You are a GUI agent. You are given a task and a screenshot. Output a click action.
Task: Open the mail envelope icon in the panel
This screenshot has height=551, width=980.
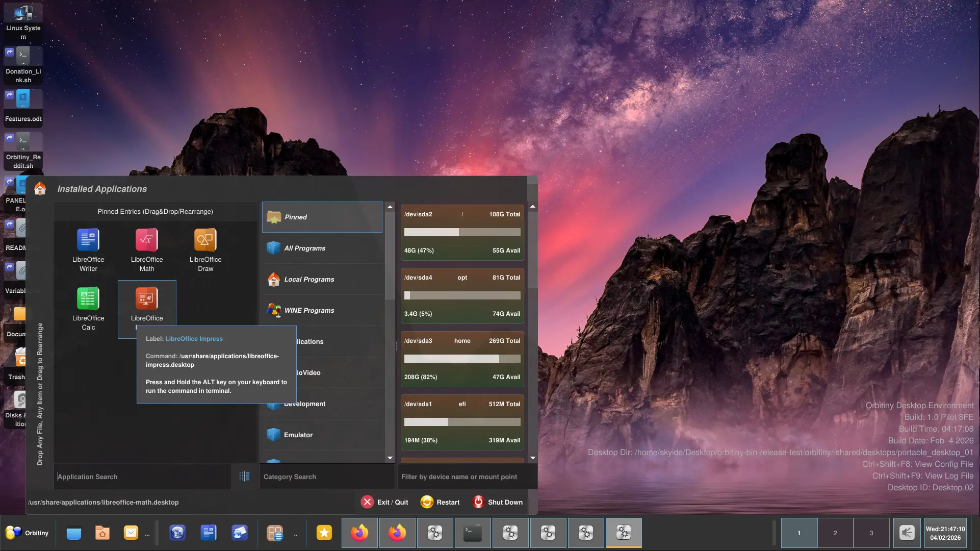pos(131,533)
